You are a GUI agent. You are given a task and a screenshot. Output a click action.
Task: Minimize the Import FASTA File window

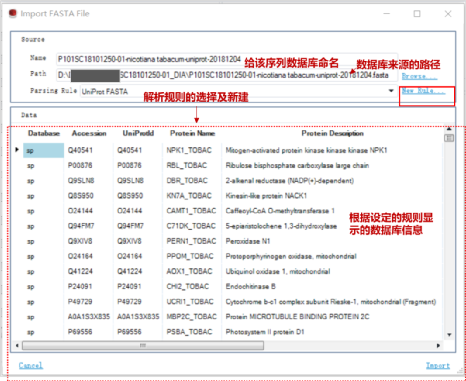[387, 14]
